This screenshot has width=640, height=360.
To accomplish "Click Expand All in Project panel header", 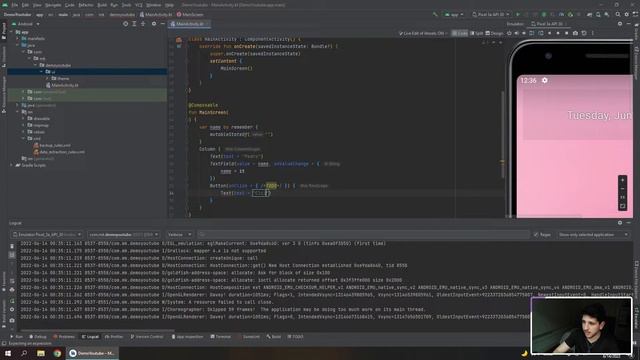I will tap(134, 24).
